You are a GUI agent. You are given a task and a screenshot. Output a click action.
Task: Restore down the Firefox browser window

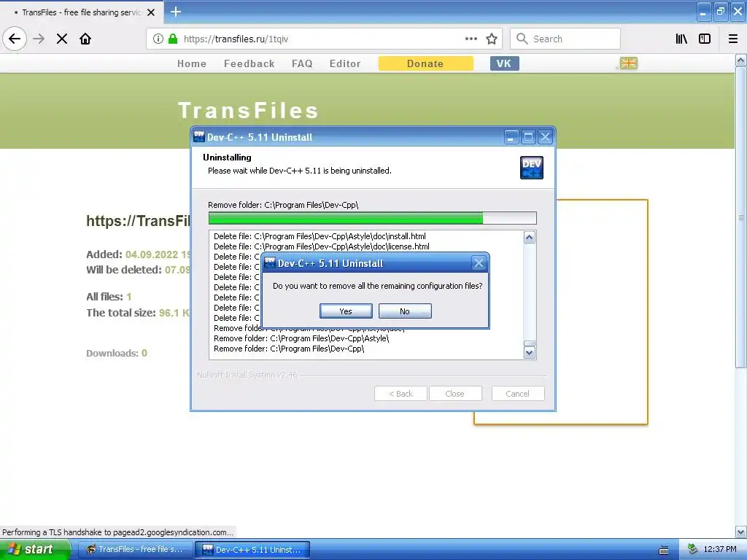point(720,12)
